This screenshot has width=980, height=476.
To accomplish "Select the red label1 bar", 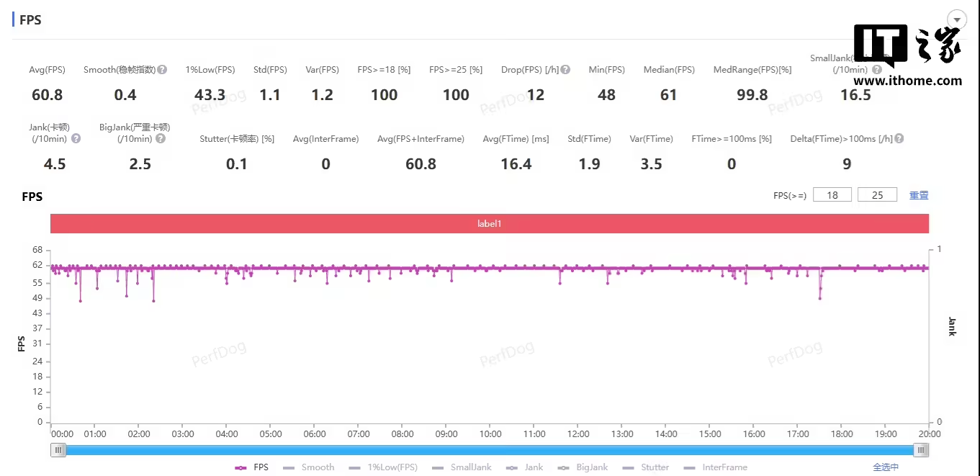I will coord(490,224).
